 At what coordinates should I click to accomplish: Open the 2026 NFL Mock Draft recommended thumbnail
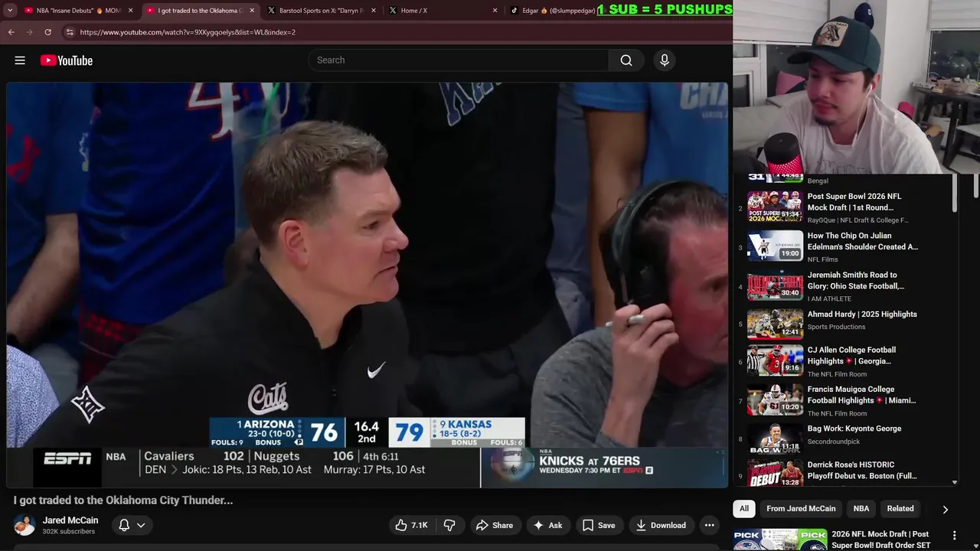point(780,540)
